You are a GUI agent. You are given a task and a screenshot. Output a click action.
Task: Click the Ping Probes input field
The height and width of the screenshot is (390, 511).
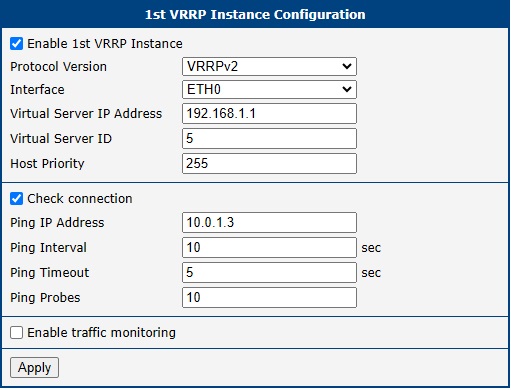coord(269,298)
